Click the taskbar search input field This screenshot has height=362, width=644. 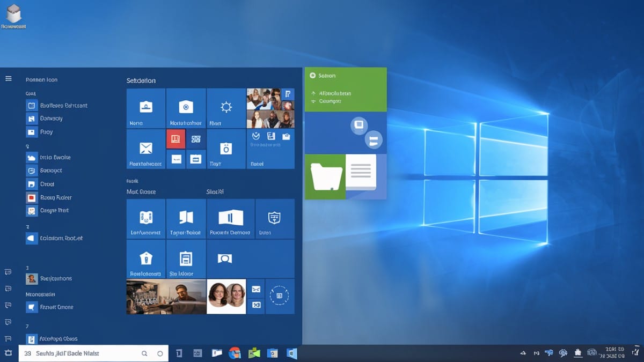point(80,353)
